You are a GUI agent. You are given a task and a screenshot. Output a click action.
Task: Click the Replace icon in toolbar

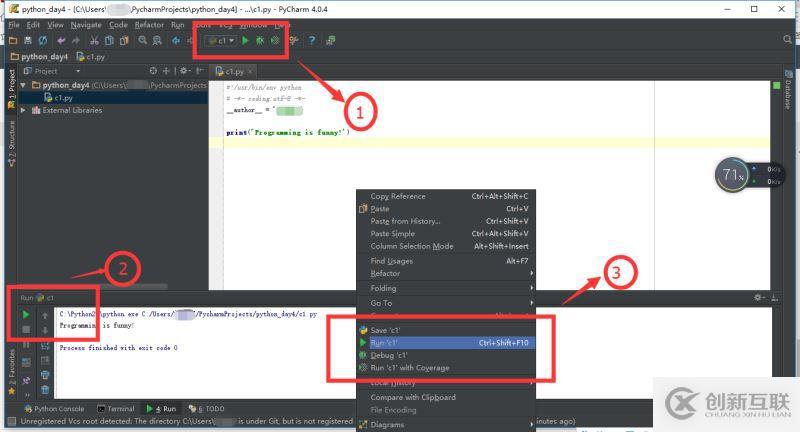pos(157,40)
